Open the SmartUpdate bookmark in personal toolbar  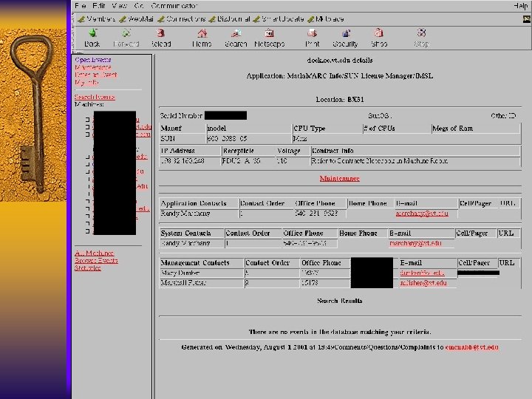click(279, 19)
